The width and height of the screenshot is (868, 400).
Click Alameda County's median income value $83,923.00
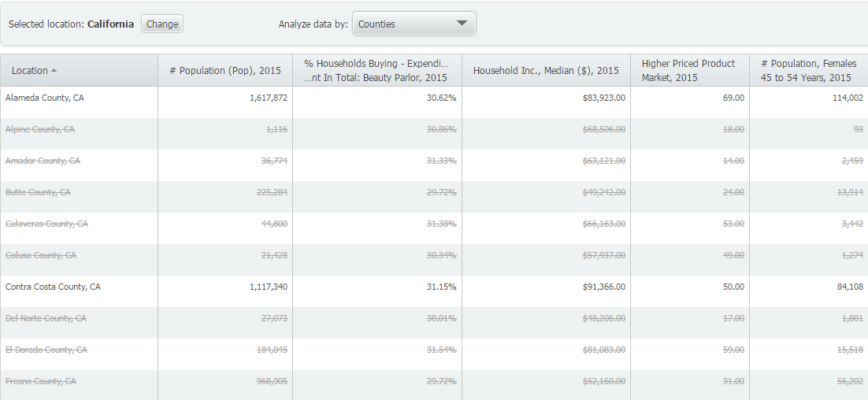[599, 98]
